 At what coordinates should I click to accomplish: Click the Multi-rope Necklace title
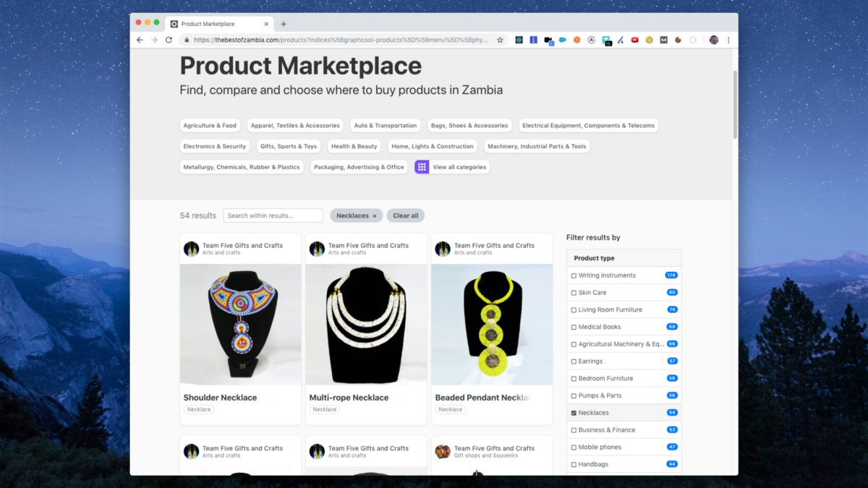[349, 398]
